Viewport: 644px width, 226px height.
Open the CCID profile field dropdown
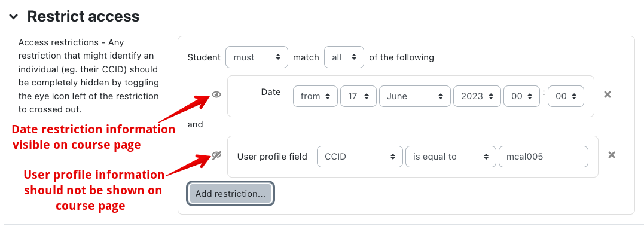pyautogui.click(x=360, y=157)
